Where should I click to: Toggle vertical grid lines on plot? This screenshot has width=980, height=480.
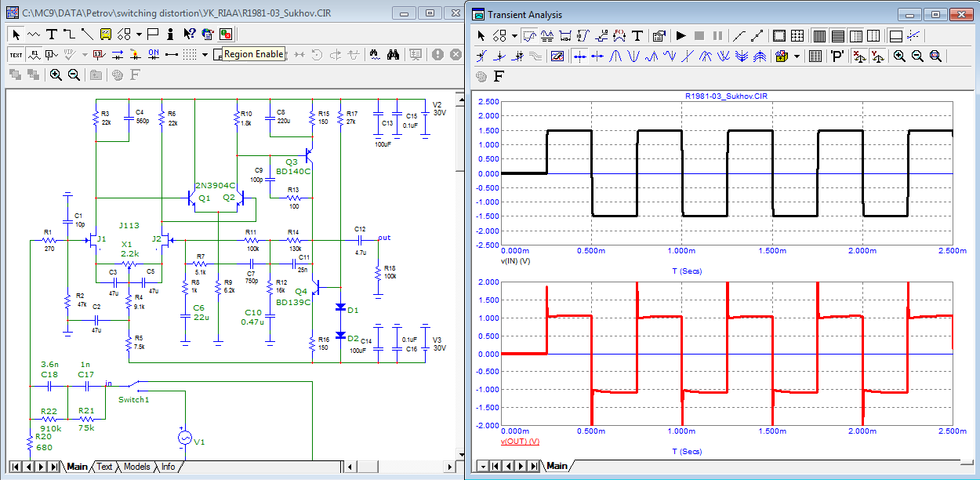(818, 35)
